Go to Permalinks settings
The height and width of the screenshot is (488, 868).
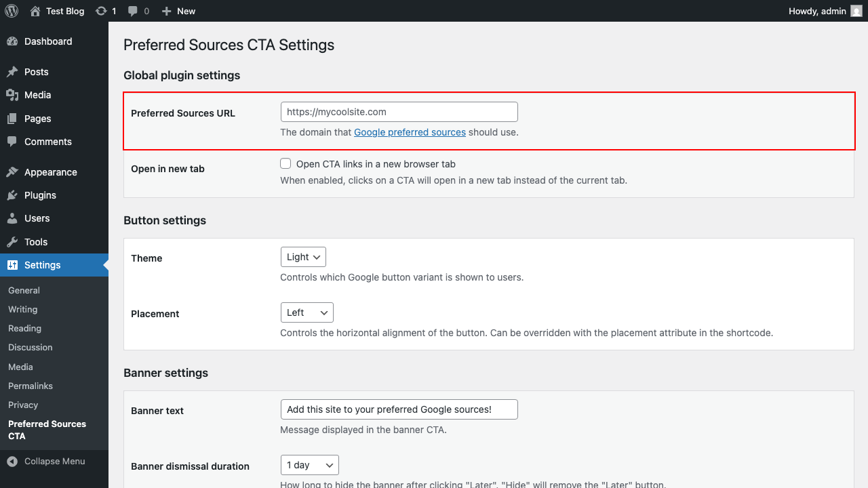(x=30, y=386)
